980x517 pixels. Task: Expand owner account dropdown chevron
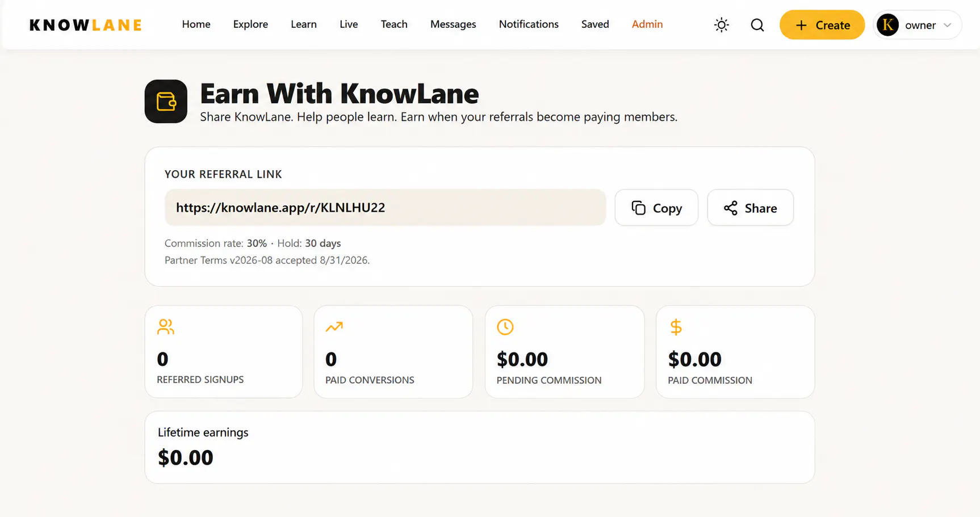point(947,25)
